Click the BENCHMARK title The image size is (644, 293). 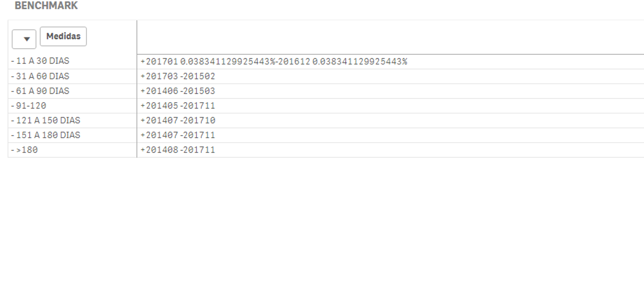tap(46, 6)
